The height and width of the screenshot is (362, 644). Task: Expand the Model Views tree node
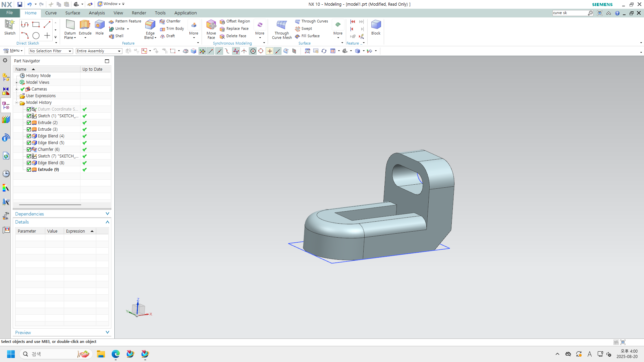tap(16, 82)
